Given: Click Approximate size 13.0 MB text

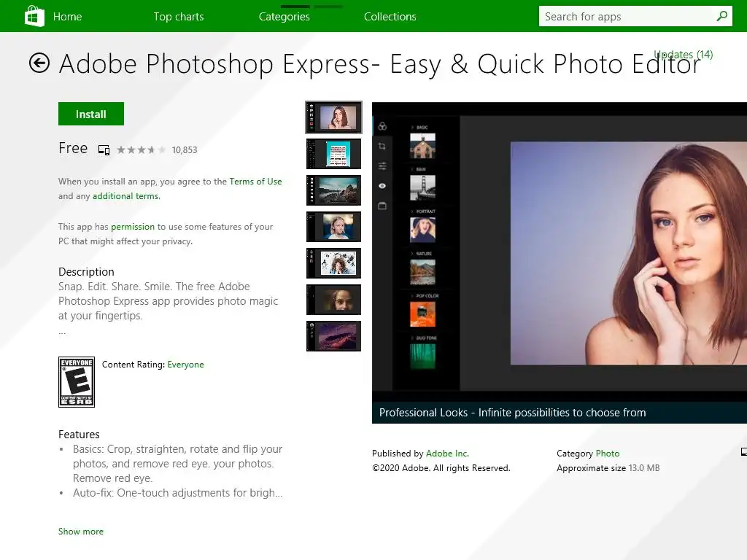Looking at the screenshot, I should pos(608,468).
